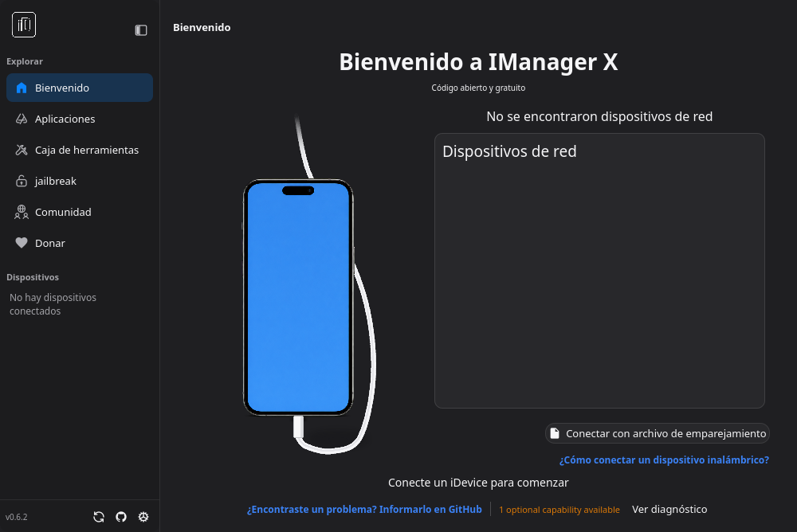
Task: Click the Bienvenido a IManager X heading
Action: pyautogui.click(x=478, y=62)
